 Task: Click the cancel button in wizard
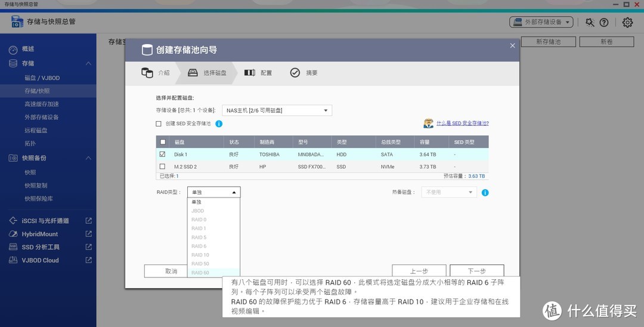pyautogui.click(x=166, y=271)
